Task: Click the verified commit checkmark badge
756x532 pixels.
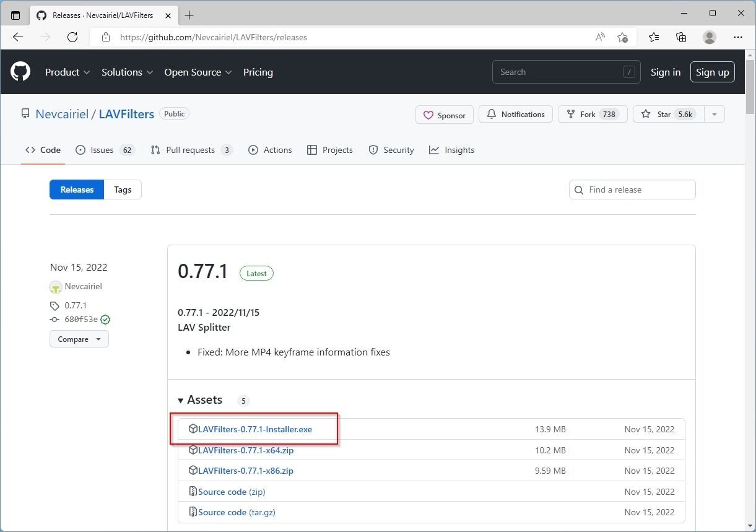Action: click(x=105, y=320)
